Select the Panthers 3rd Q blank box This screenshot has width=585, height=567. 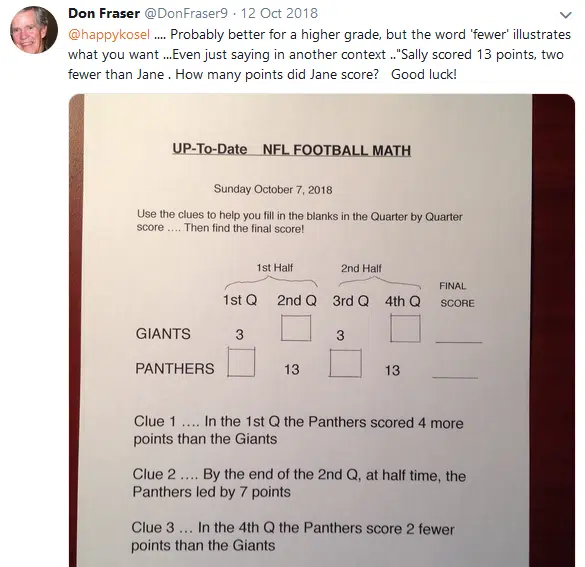point(345,363)
